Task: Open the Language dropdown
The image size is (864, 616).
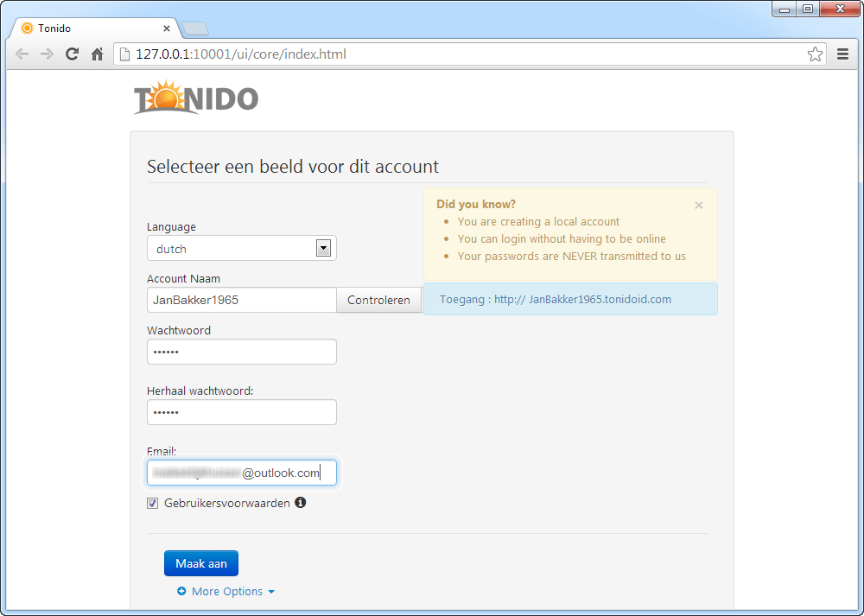Action: pos(242,249)
